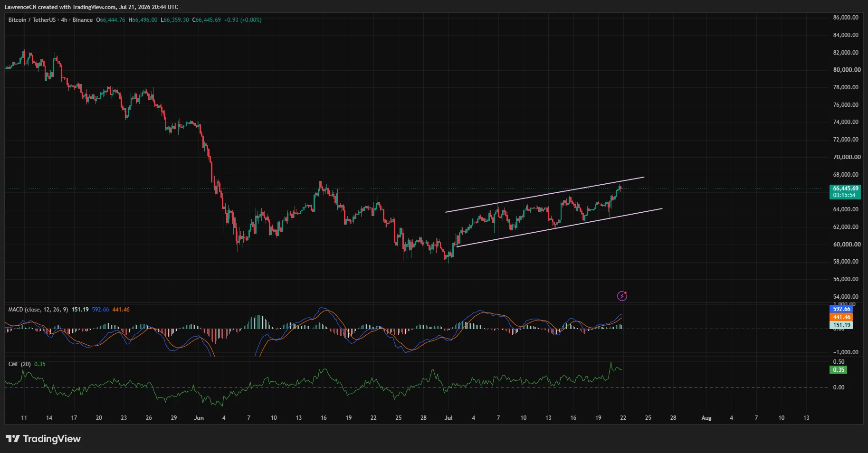
Task: Click the 54,000.00 price axis label
Action: (846, 297)
